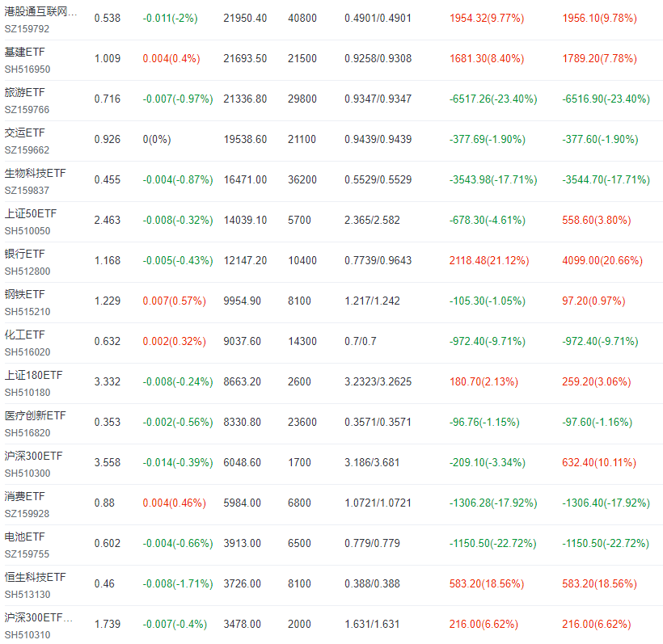
Task: Open 交运ETF fund name
Action: (24, 133)
